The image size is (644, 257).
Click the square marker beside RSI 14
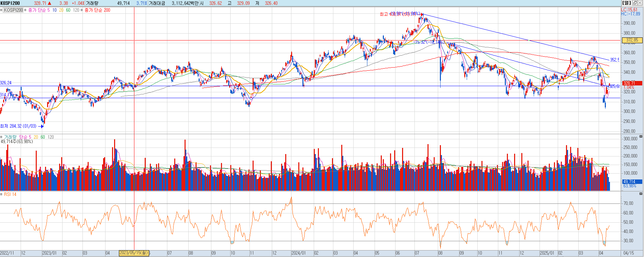pos(1,195)
